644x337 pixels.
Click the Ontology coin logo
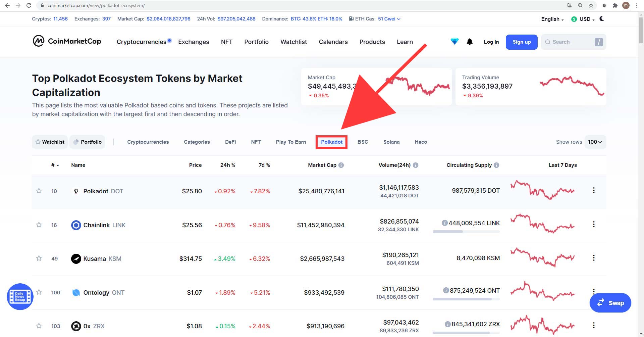(x=76, y=292)
